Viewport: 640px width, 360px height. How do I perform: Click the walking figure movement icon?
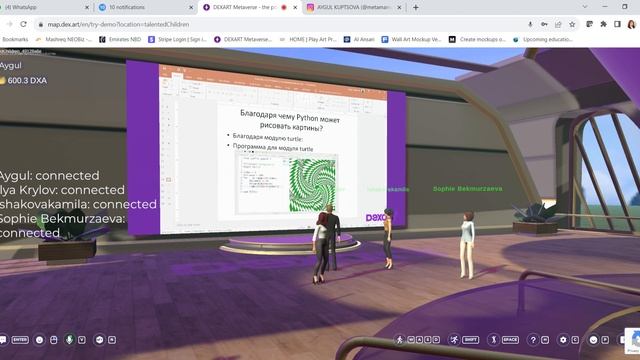coord(400,340)
